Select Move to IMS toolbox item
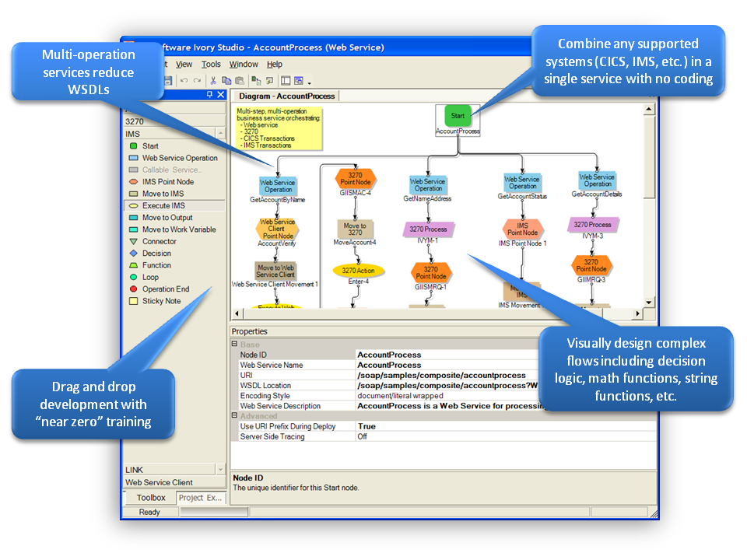The width and height of the screenshot is (747, 560). [x=156, y=194]
